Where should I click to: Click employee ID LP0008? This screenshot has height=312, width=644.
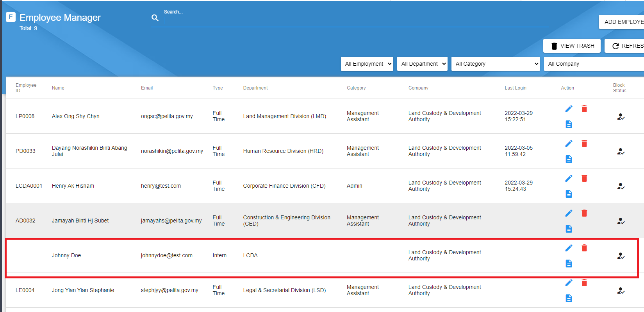tap(25, 116)
